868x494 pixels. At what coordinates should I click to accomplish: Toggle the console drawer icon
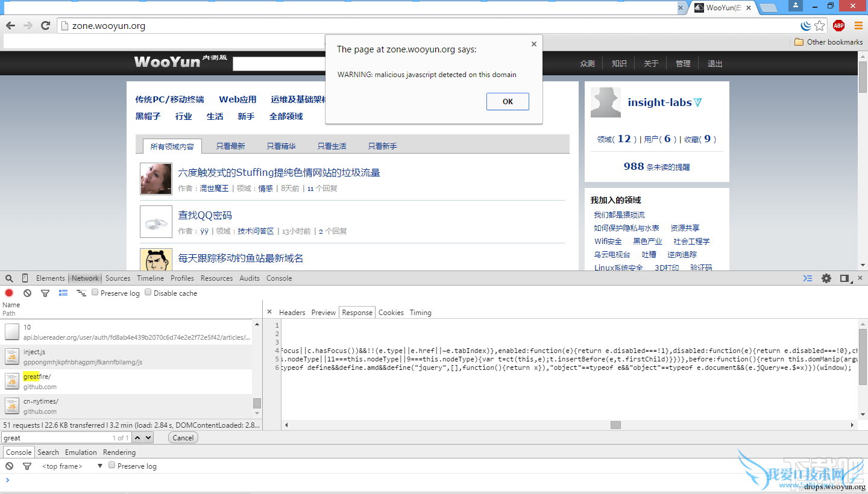point(808,278)
